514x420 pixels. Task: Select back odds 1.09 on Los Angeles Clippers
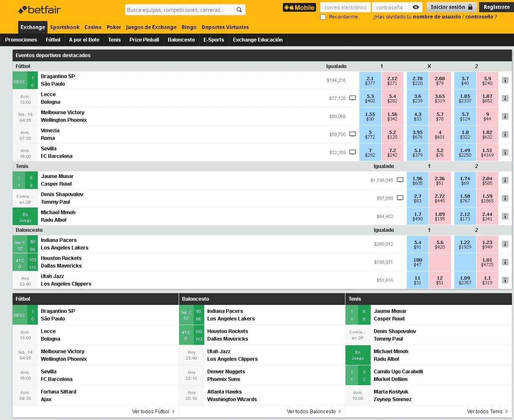[x=465, y=281]
